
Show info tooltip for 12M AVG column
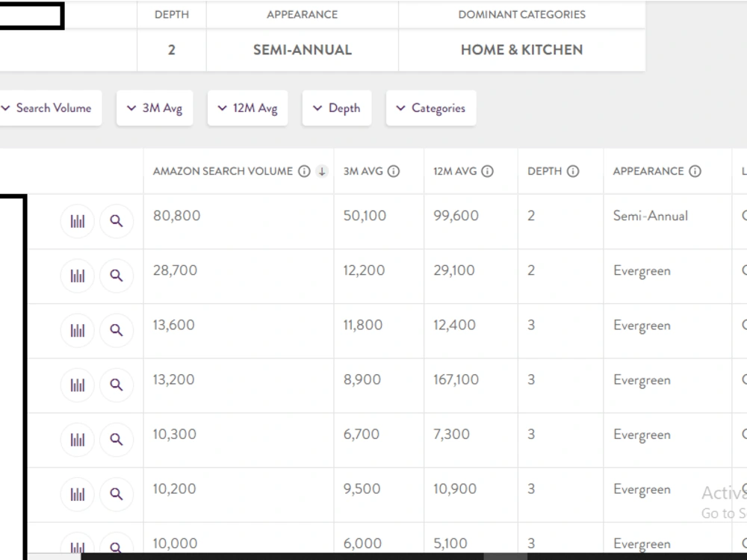487,171
